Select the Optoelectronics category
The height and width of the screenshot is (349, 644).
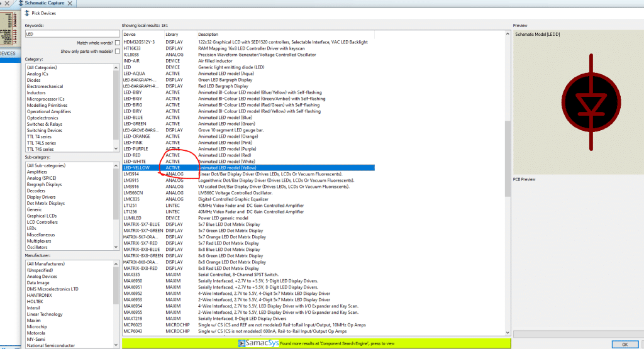click(x=42, y=118)
